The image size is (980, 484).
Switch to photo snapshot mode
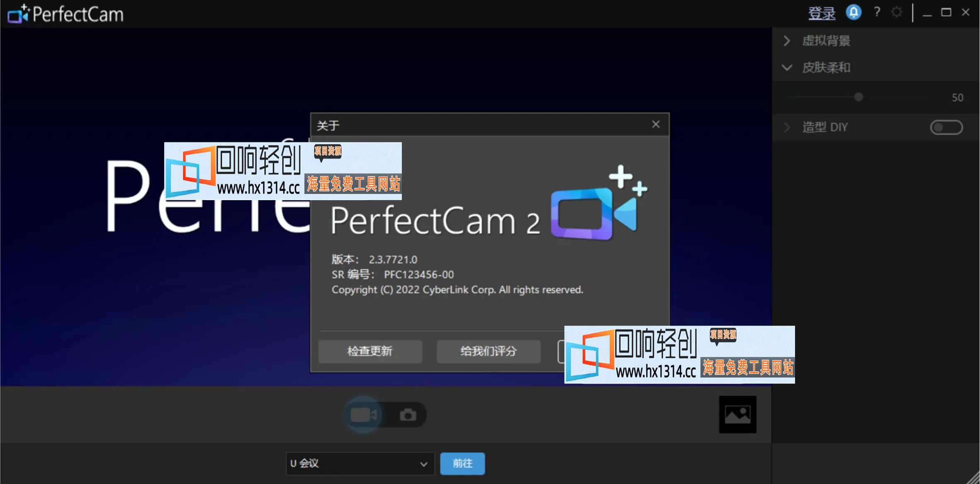408,415
